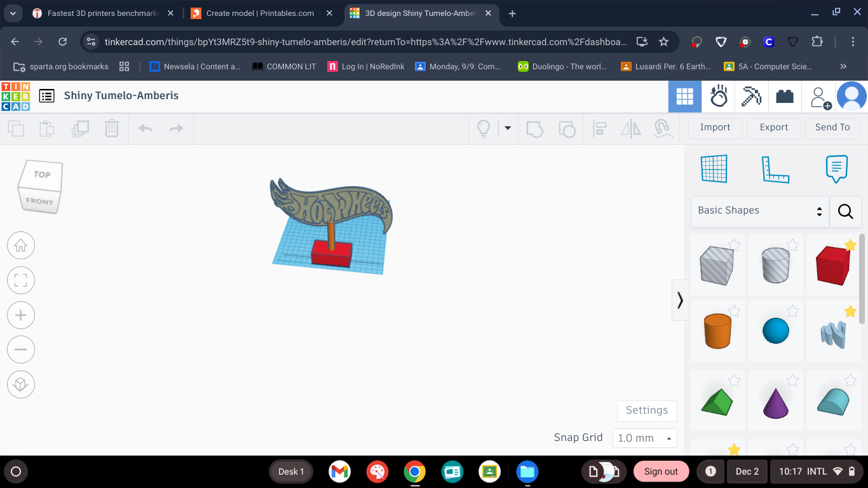Open the Bricks view
This screenshot has height=488, width=868.
tap(785, 97)
